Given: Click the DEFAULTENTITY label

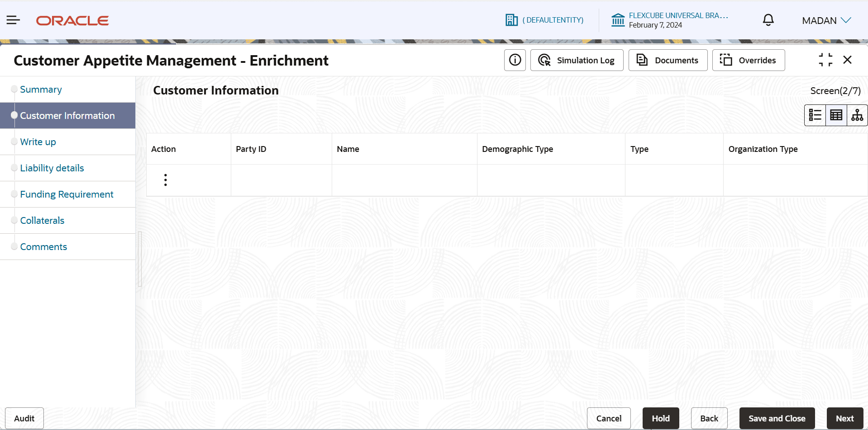Looking at the screenshot, I should click(553, 20).
